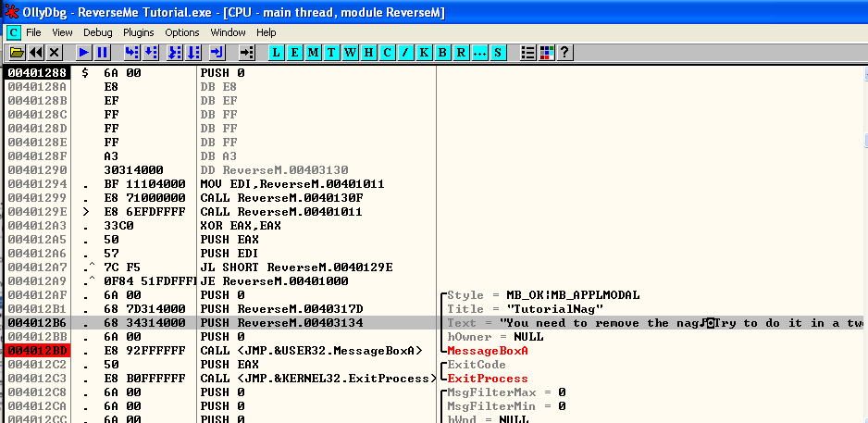Viewport: 868px width, 423px height.
Task: Run the program with play icon
Action: (84, 53)
